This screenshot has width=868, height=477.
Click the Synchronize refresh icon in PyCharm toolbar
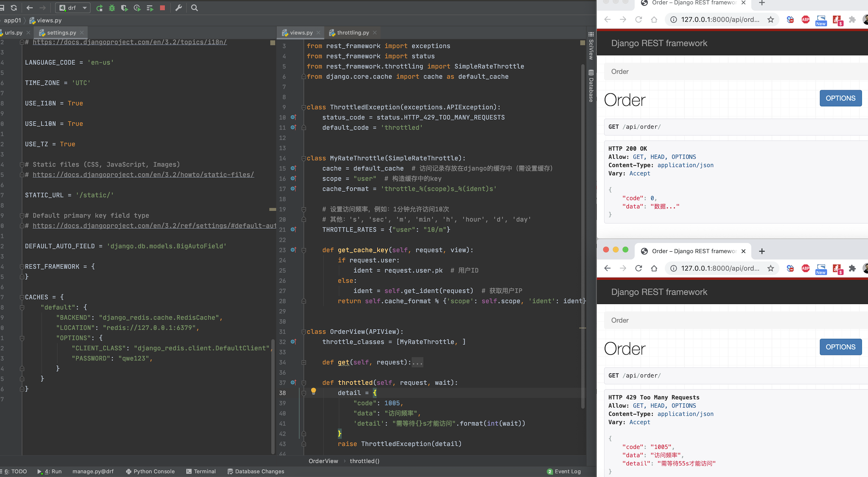[14, 8]
